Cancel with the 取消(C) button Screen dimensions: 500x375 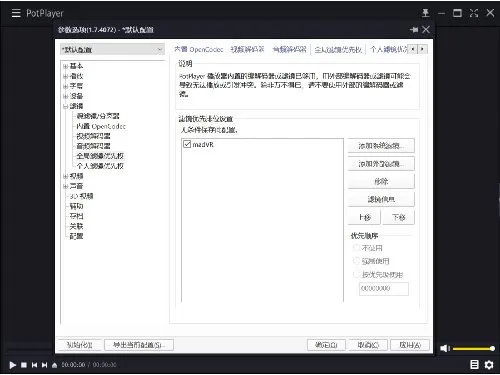(368, 345)
